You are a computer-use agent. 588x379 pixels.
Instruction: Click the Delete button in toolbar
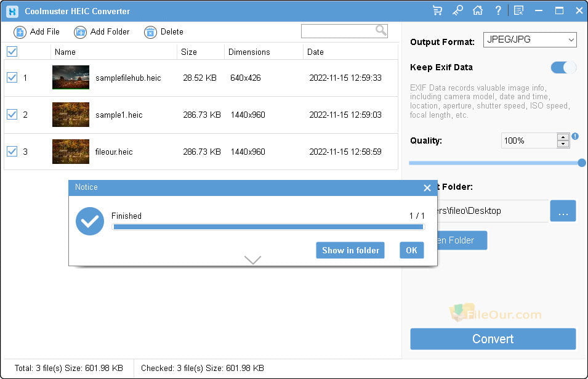[x=164, y=32]
